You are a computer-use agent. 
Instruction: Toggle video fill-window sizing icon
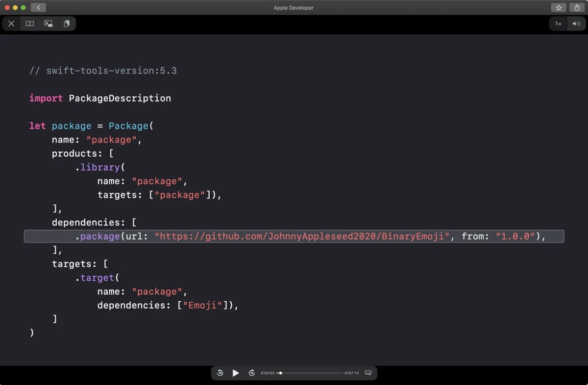[x=30, y=24]
